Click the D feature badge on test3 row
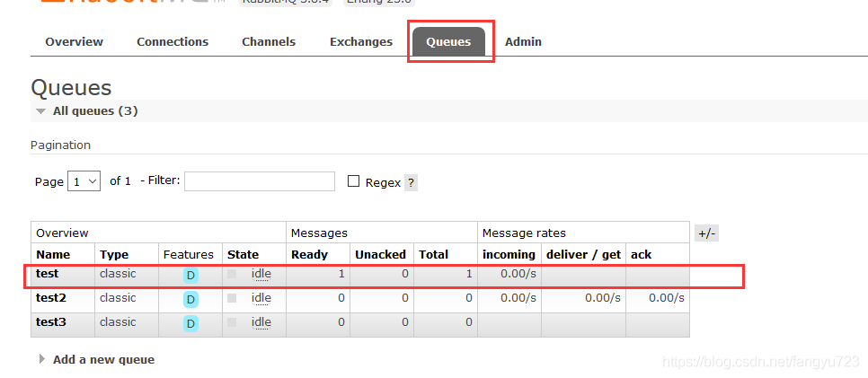The height and width of the screenshot is (378, 868). (x=190, y=323)
